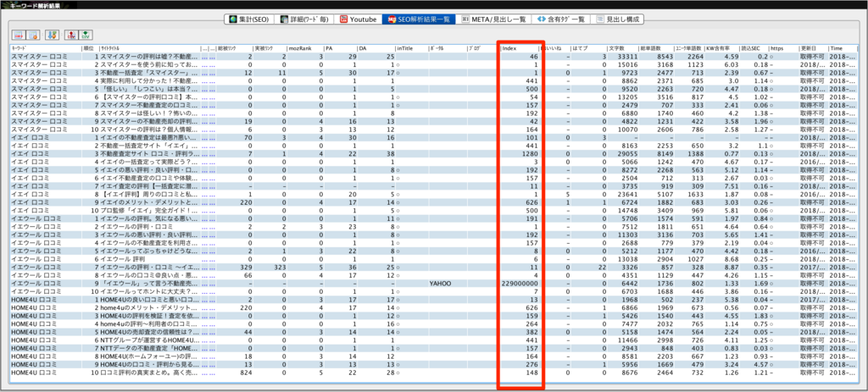Click the 読込SEC column header

pos(754,48)
